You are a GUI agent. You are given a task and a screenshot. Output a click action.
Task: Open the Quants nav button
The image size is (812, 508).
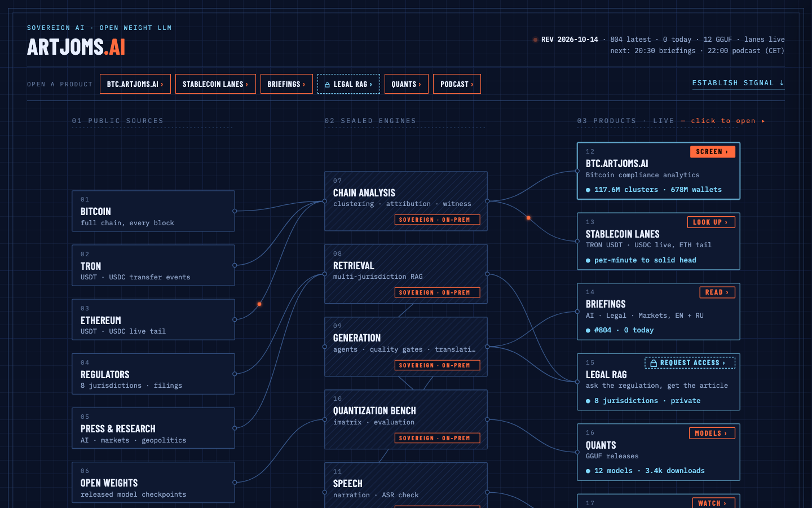pos(407,84)
